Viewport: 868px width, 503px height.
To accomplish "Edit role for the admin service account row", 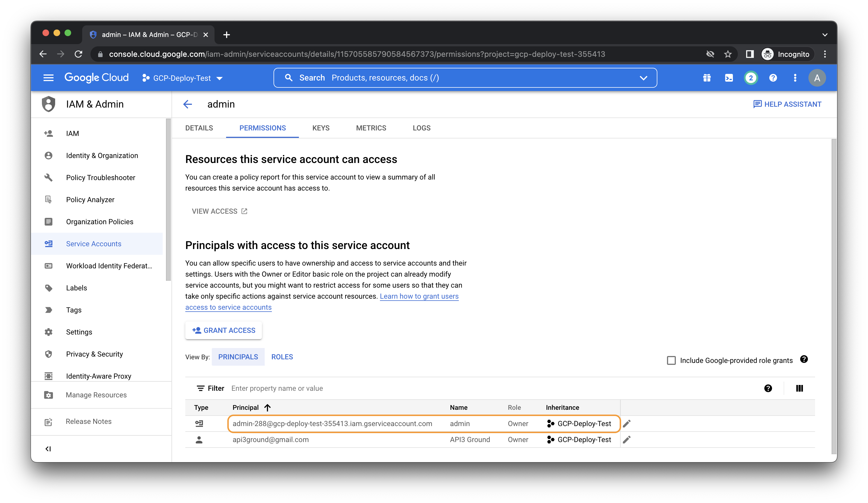I will tap(627, 423).
